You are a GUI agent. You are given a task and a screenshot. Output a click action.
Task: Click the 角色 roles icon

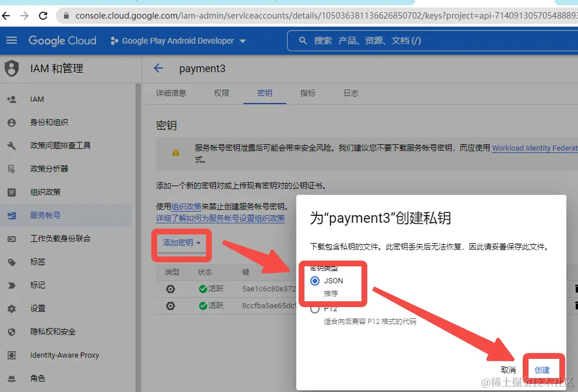click(12, 379)
